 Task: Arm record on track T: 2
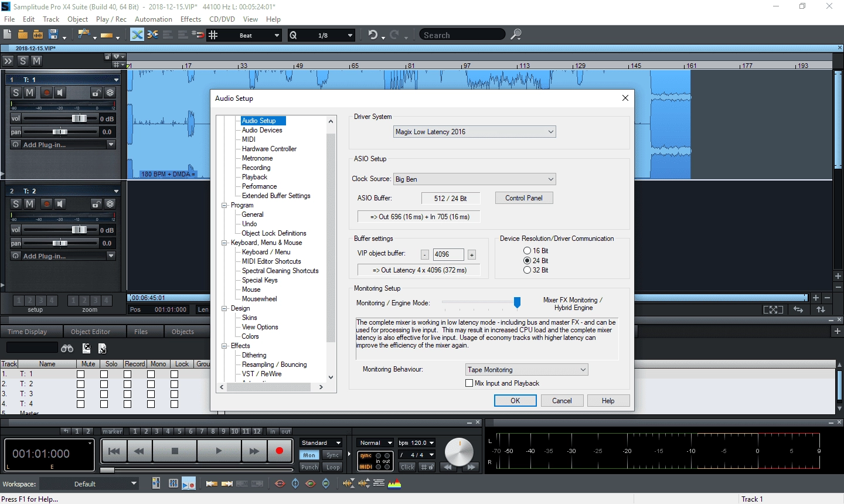[46, 204]
